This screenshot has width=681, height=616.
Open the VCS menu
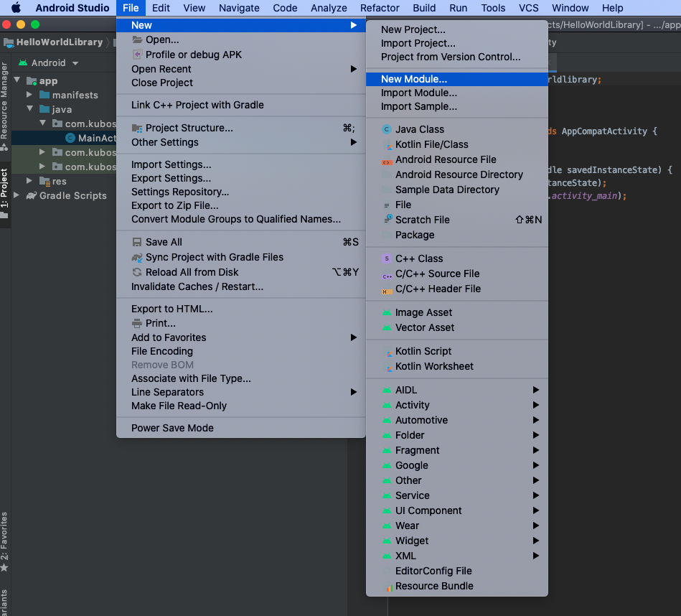529,8
